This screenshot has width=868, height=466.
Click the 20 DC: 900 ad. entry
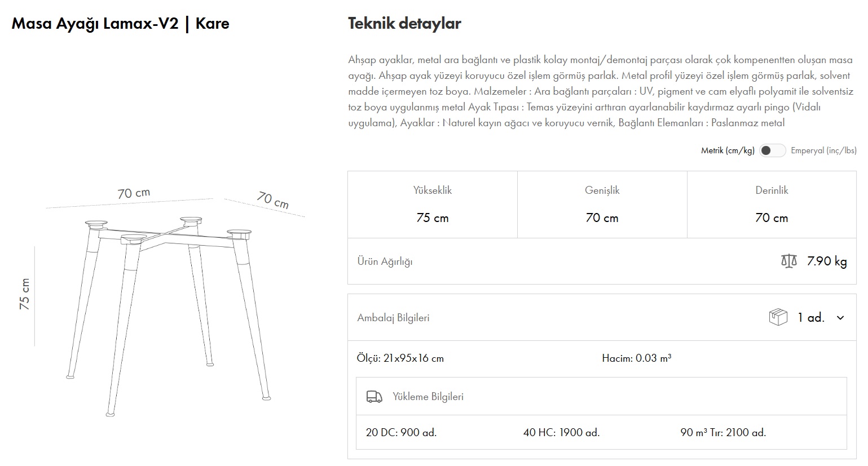click(401, 433)
